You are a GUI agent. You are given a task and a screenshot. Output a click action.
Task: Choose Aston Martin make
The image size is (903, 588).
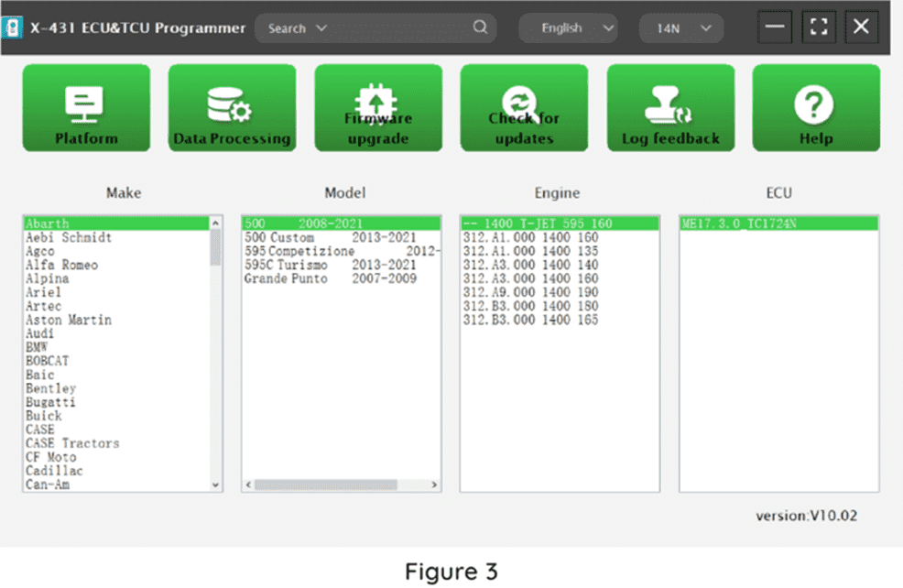(116, 320)
